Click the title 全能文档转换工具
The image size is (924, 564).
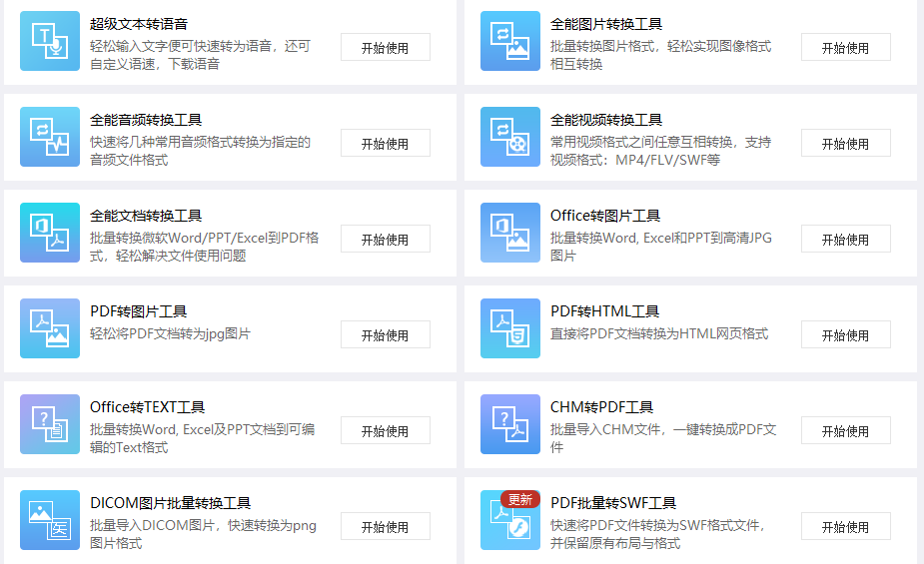coord(146,216)
